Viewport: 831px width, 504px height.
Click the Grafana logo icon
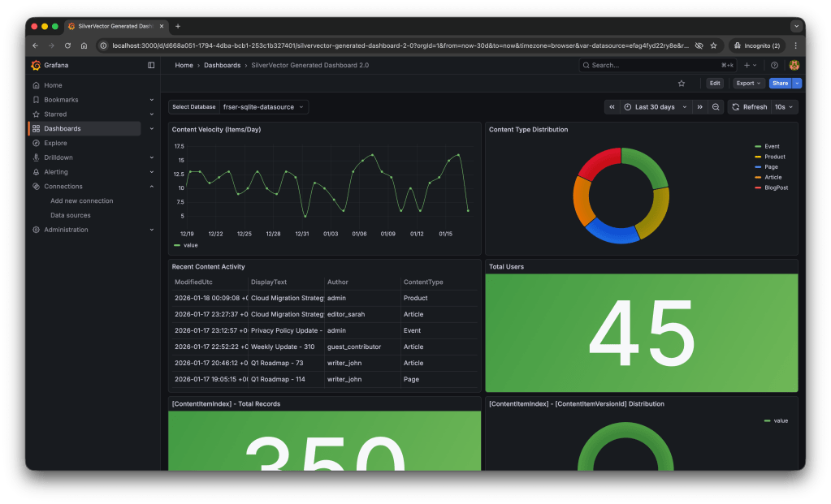tap(36, 65)
